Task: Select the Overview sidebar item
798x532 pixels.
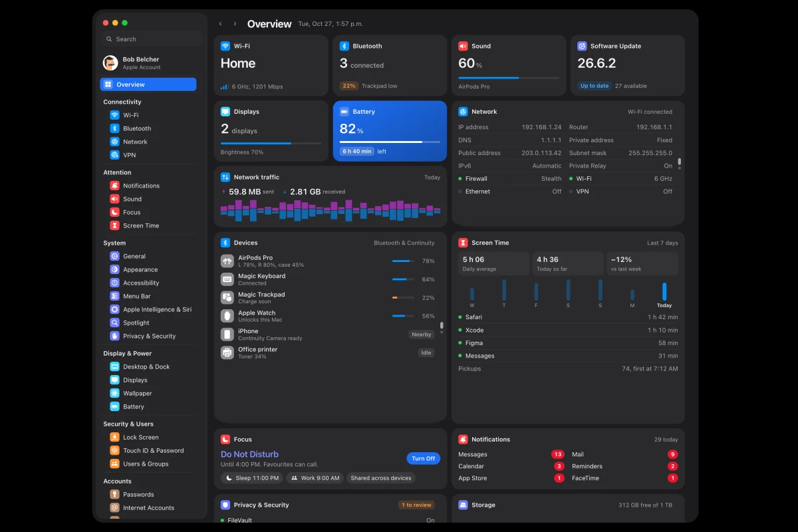Action: point(148,84)
